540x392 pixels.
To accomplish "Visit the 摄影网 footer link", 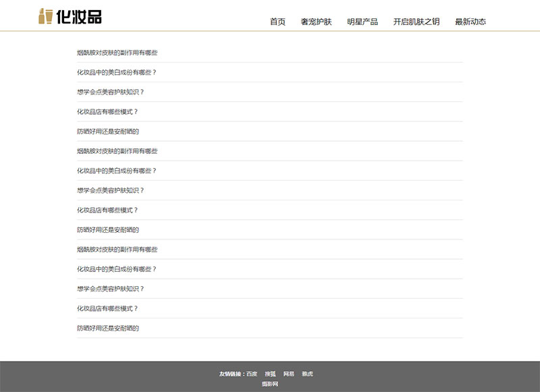I will [270, 384].
